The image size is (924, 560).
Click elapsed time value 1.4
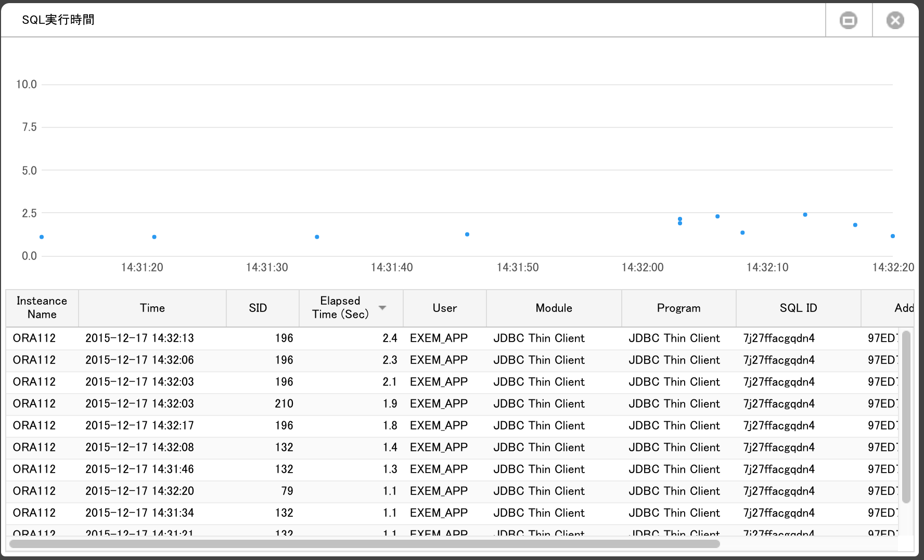coord(390,447)
